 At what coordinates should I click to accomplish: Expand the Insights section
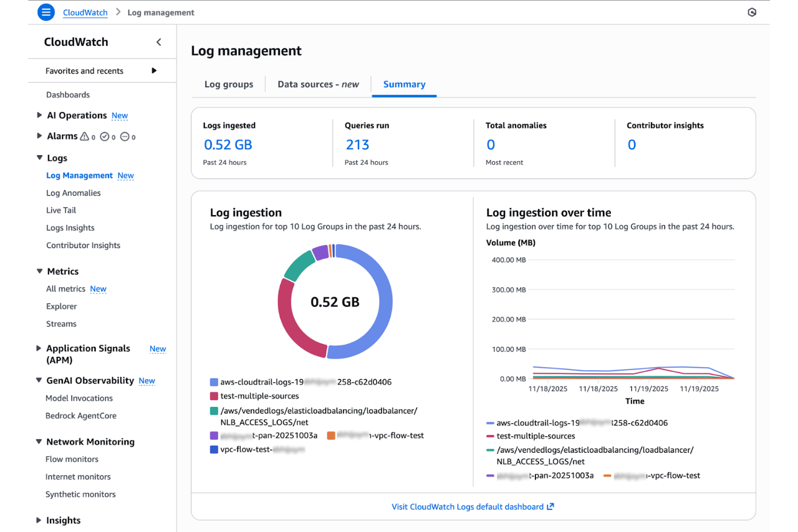(38, 520)
